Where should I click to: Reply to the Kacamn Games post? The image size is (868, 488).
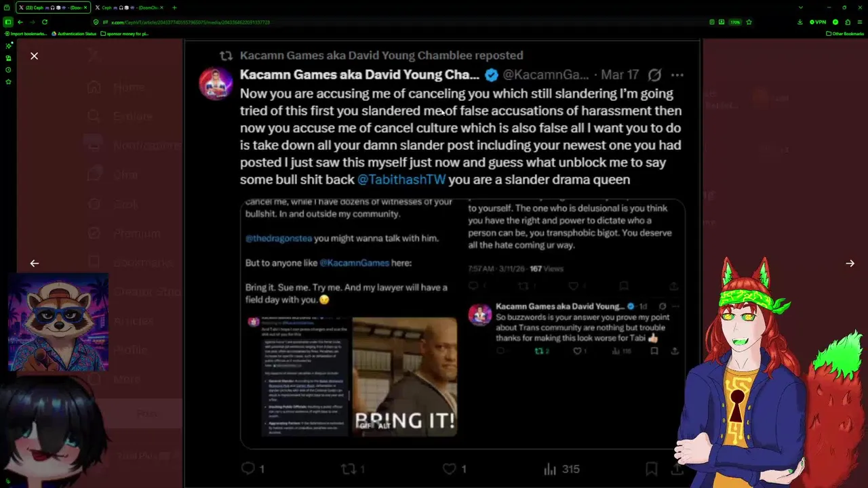(248, 468)
